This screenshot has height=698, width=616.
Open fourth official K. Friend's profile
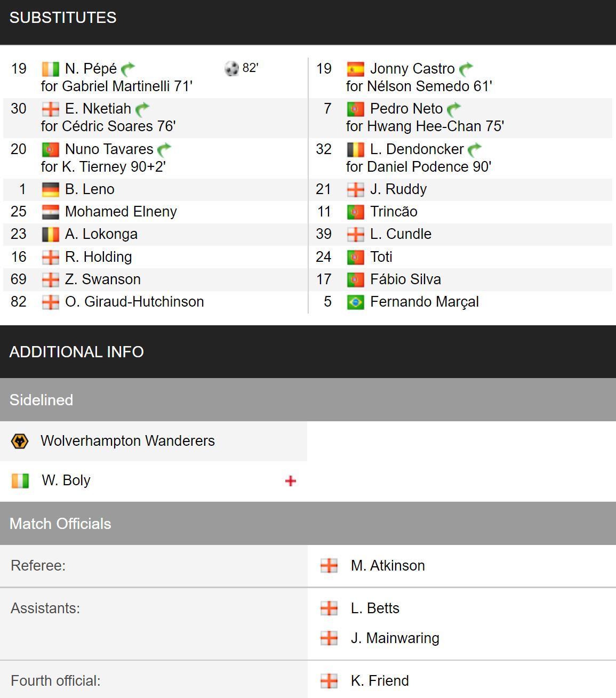pos(380,681)
